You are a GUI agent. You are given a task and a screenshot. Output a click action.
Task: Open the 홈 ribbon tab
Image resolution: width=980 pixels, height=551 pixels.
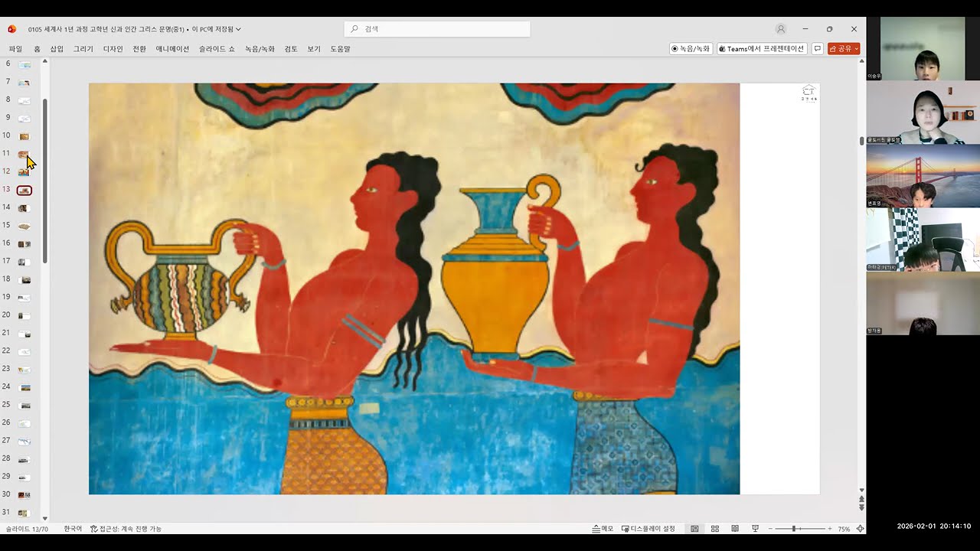37,49
